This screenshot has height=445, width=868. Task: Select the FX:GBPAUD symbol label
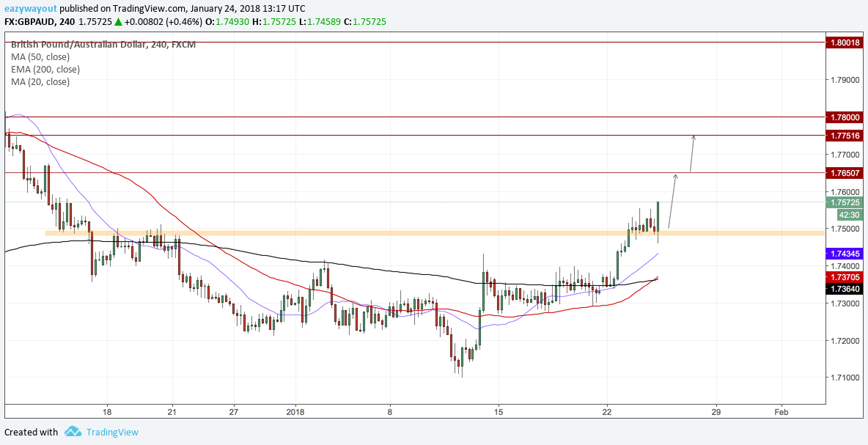tap(31, 21)
